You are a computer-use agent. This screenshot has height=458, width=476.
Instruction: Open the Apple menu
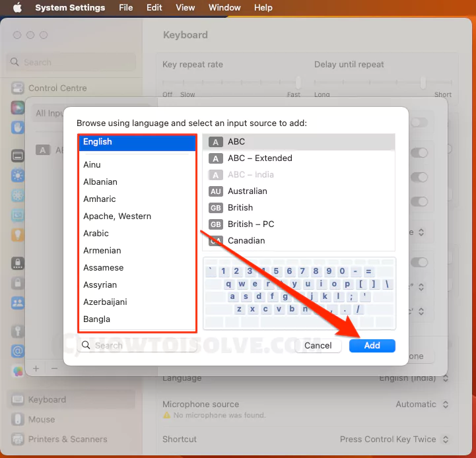(x=17, y=7)
